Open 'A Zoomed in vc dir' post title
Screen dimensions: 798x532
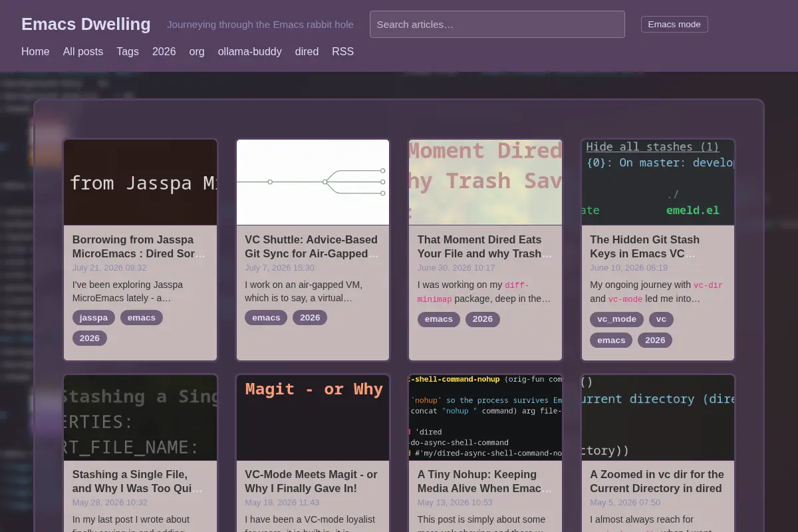click(658, 481)
